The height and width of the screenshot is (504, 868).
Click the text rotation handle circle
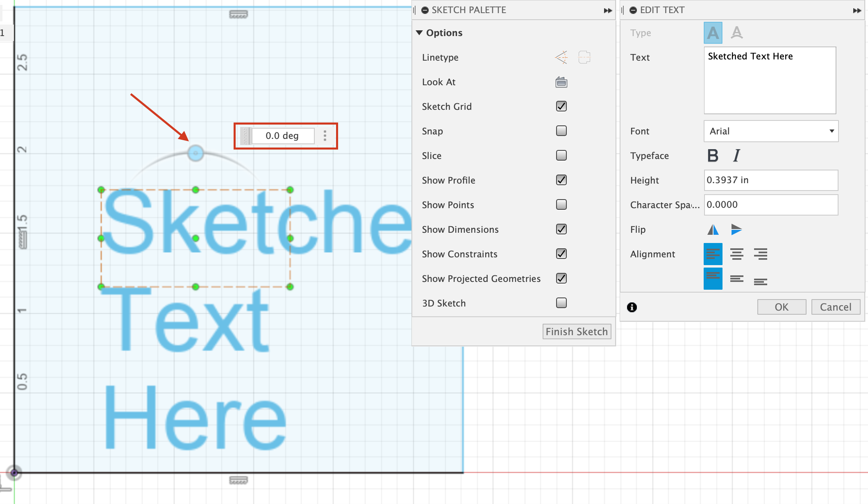(195, 153)
